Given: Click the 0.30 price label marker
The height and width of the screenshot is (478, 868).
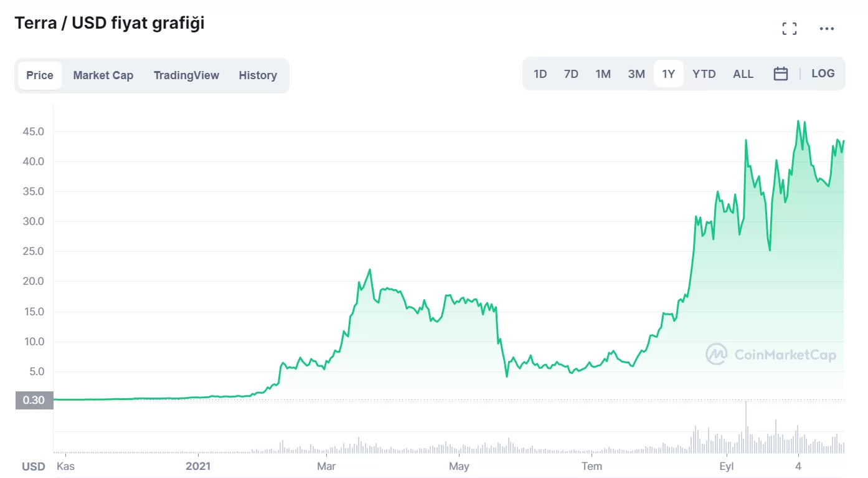Looking at the screenshot, I should pyautogui.click(x=34, y=400).
